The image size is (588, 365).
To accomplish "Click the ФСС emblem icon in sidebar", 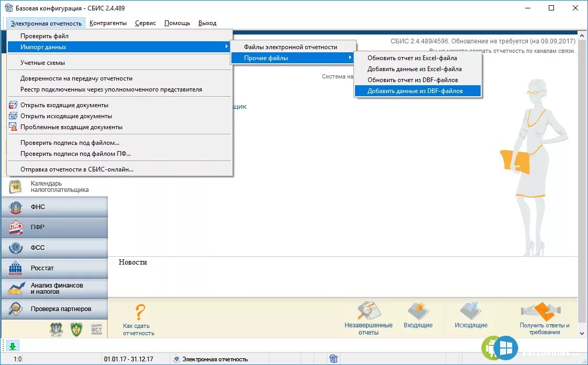I will coord(15,247).
